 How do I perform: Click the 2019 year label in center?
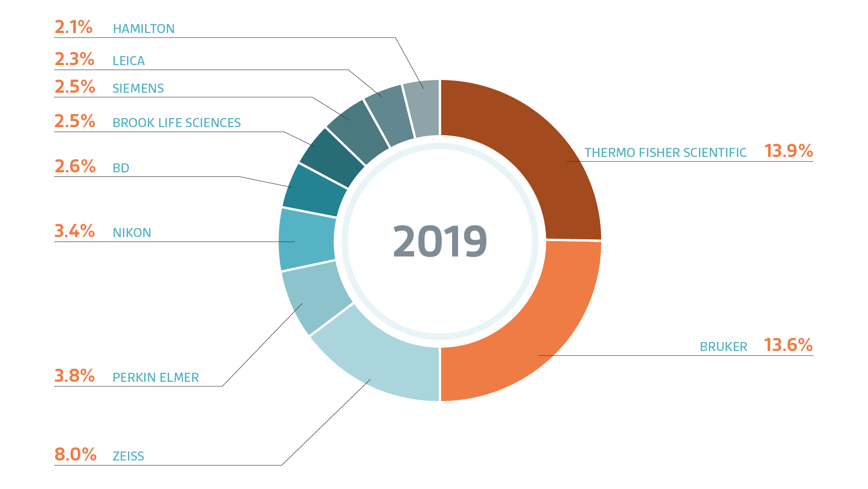[440, 241]
